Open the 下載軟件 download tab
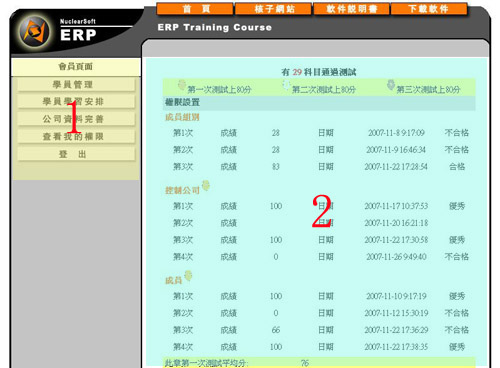 (429, 9)
